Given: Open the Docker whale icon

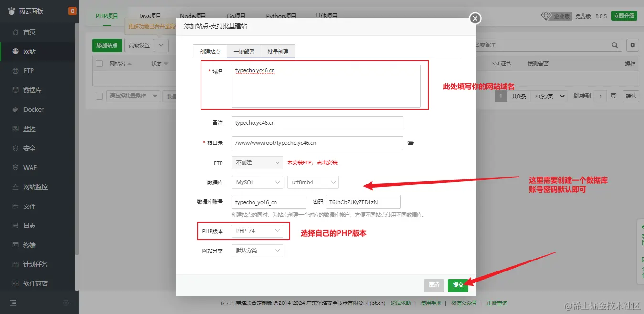Looking at the screenshot, I should click(15, 109).
